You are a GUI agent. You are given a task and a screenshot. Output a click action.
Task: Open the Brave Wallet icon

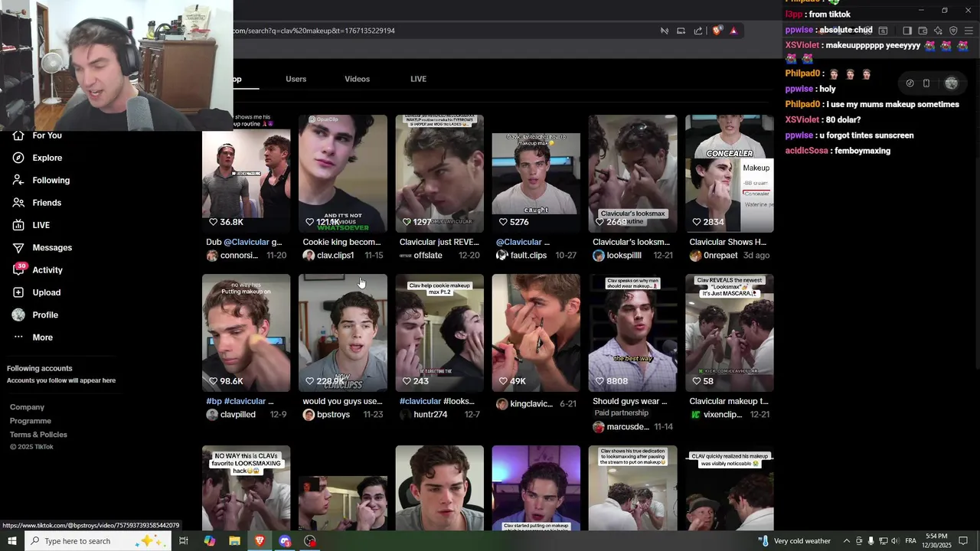coord(923,31)
